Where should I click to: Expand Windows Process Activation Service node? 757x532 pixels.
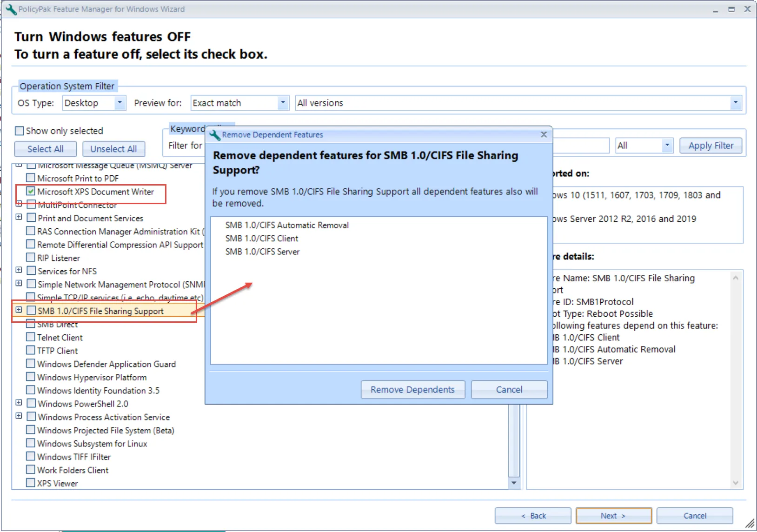pyautogui.click(x=19, y=416)
